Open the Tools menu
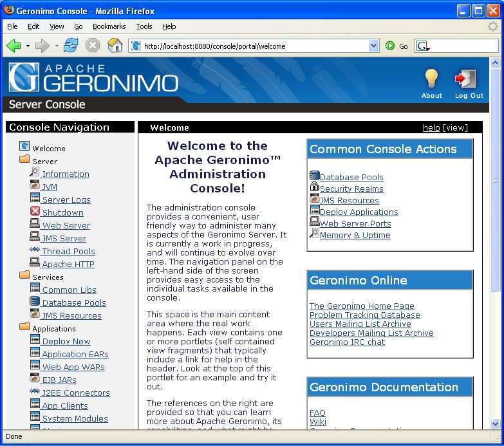Image resolution: width=504 pixels, height=446 pixels. click(x=144, y=26)
